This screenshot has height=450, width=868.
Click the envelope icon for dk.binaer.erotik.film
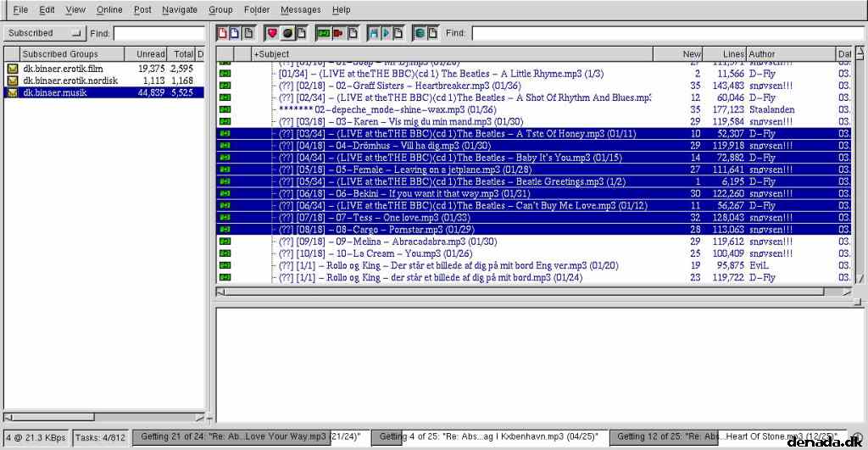[12, 69]
